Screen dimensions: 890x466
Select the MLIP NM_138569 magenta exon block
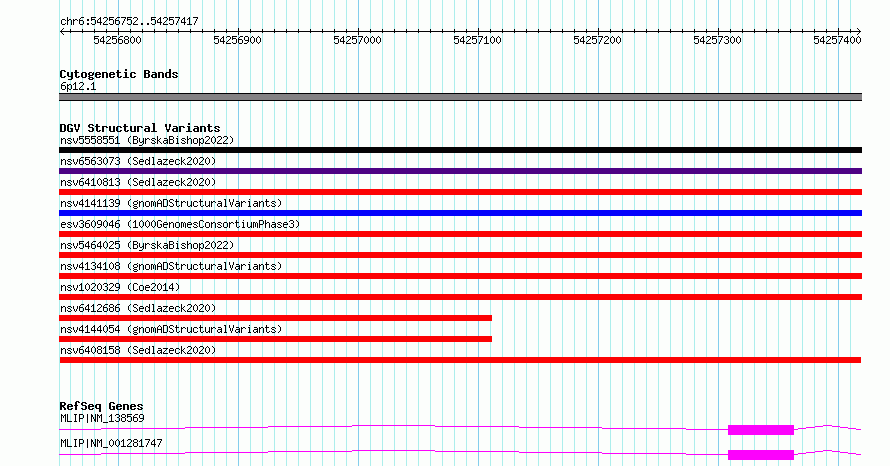click(x=761, y=430)
